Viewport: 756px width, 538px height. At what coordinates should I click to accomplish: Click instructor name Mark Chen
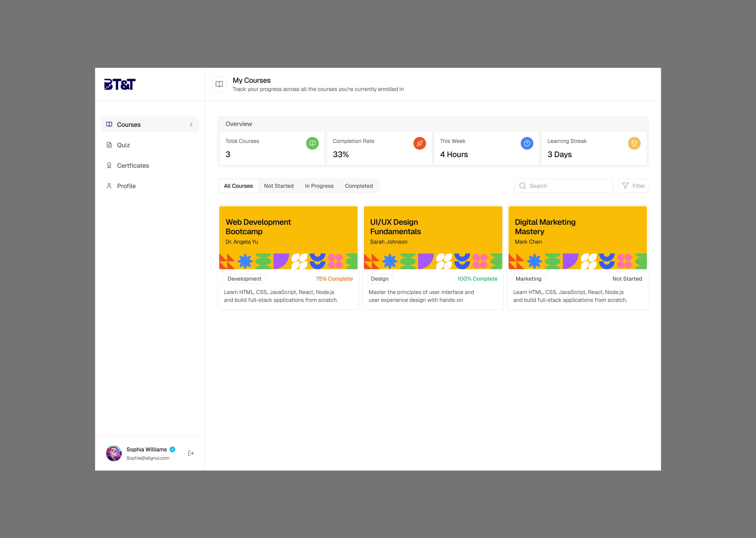click(x=528, y=242)
